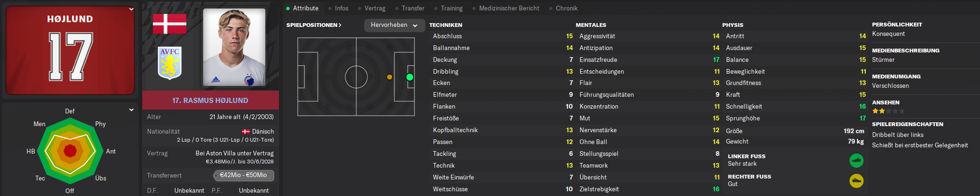This screenshot has width=980, height=196.
Task: Open the Hervorheben dropdown
Action: pos(394,25)
